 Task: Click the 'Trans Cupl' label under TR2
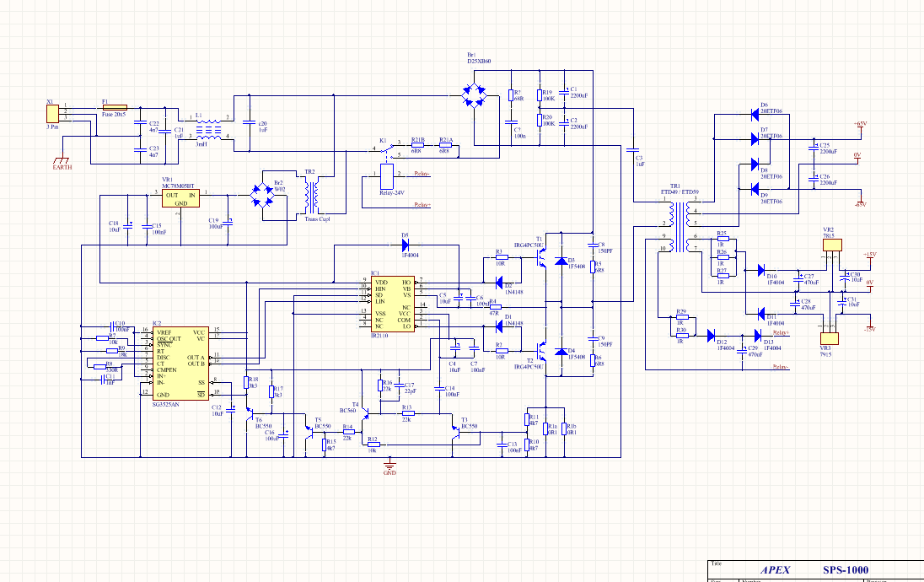point(317,218)
